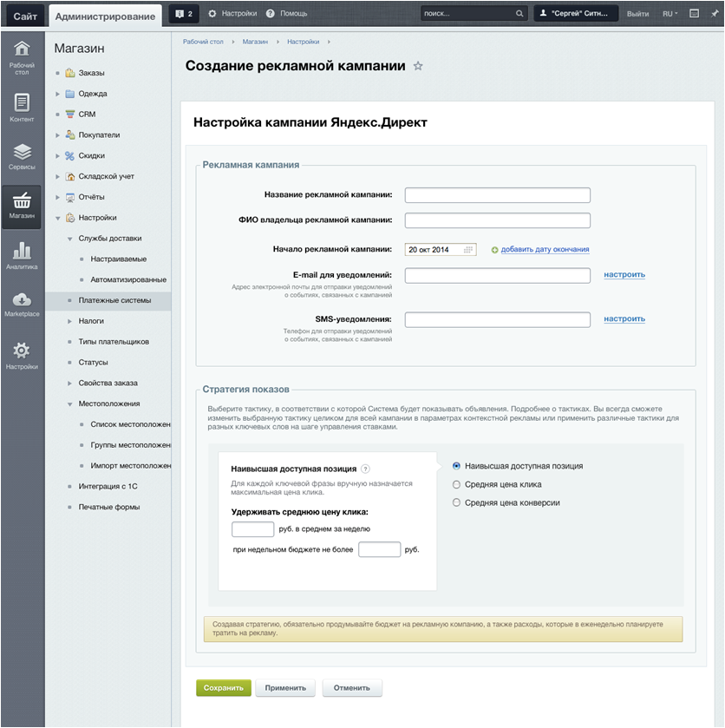Select the Магазин basket icon in the sidebar
725x728 pixels.
point(22,201)
